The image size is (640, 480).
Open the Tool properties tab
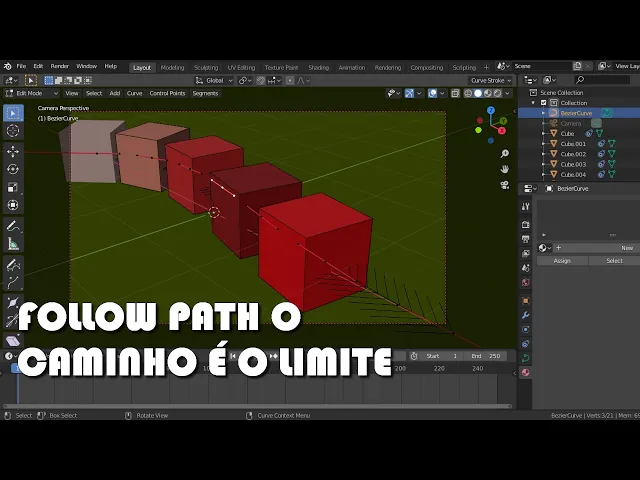[526, 207]
